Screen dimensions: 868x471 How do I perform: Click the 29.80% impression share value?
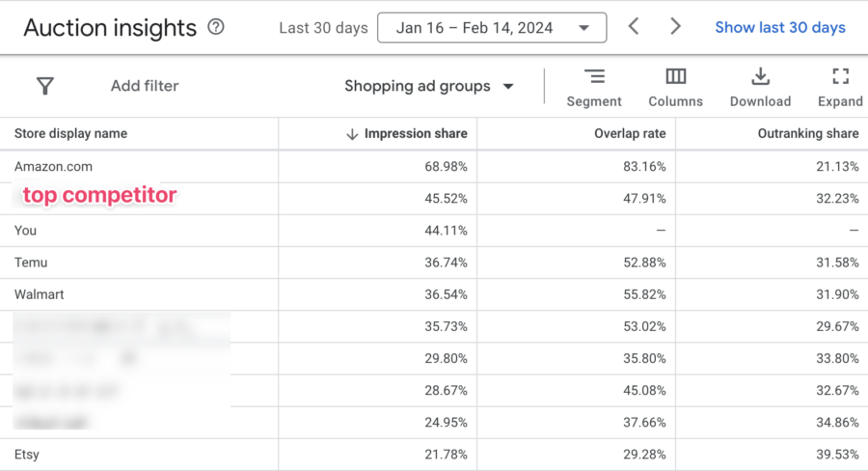coord(446,358)
